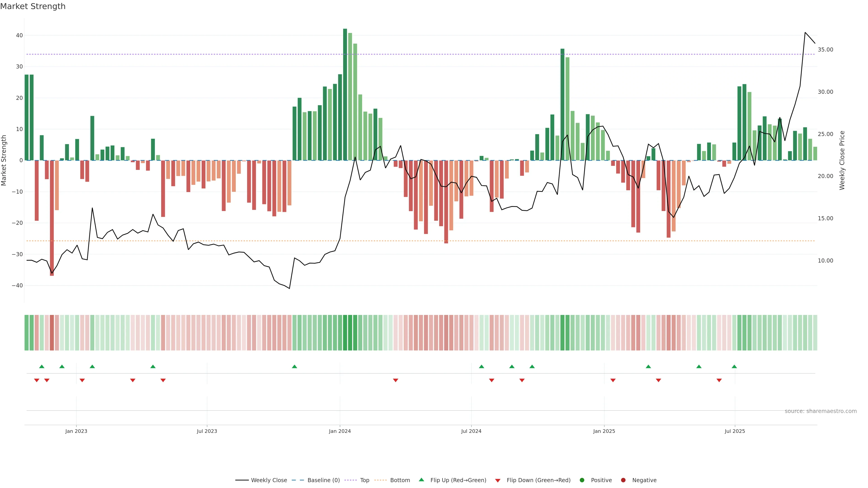Click the Flip Up legend triangle icon
Viewport: 868px width, 488px height.
tap(421, 480)
